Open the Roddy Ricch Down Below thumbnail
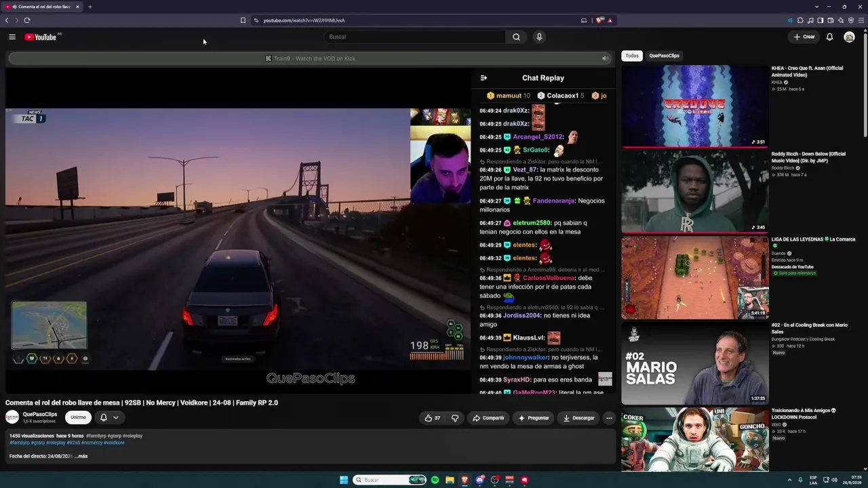868x488 pixels. click(695, 192)
